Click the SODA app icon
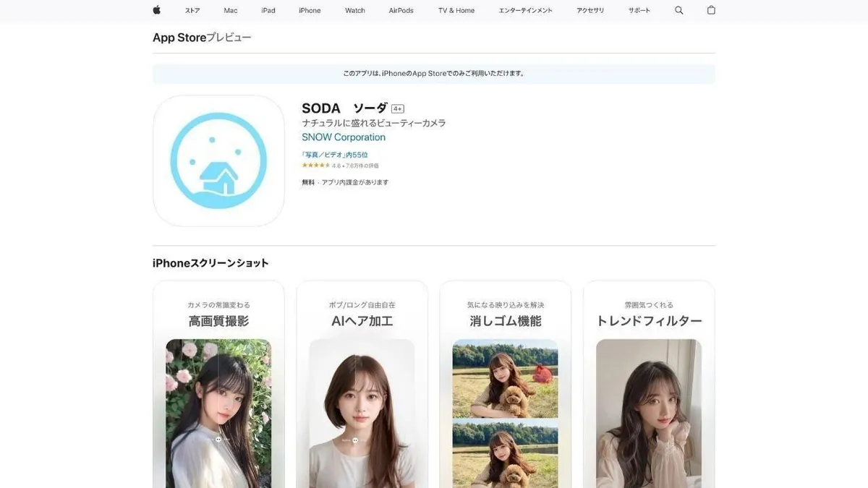 coord(218,160)
